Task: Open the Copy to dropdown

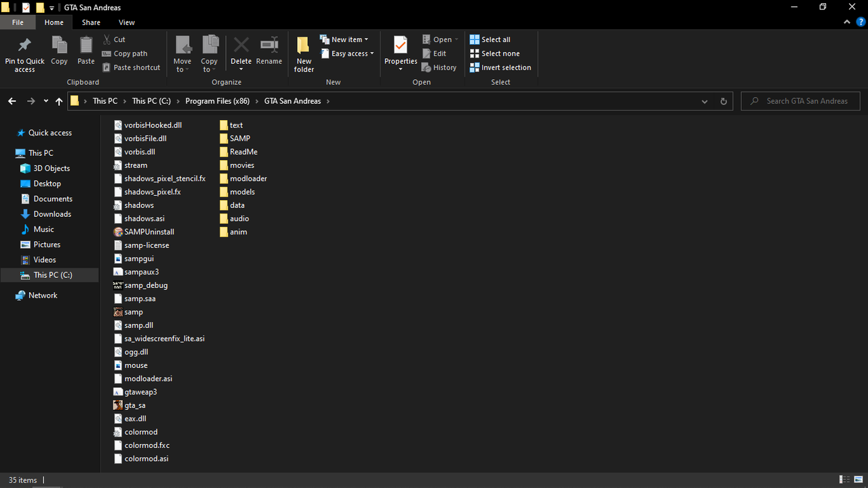Action: [209, 65]
